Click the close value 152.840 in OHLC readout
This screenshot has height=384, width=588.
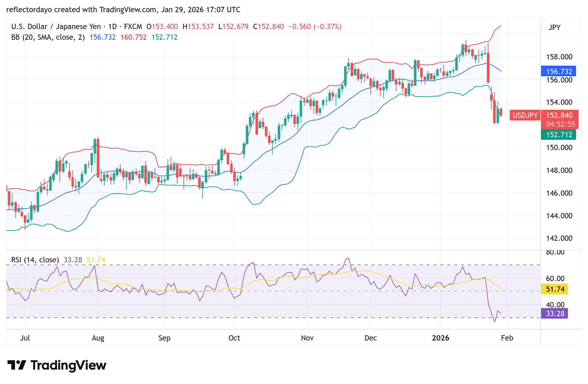click(x=269, y=27)
